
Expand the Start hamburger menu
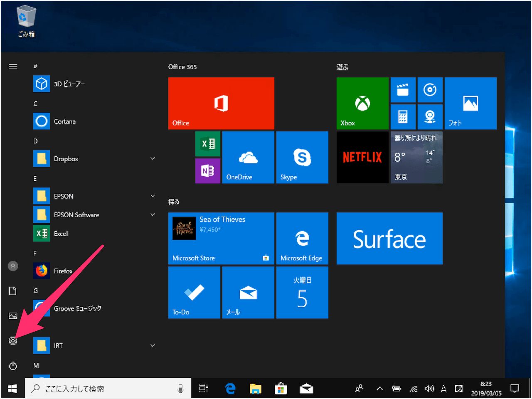[13, 66]
